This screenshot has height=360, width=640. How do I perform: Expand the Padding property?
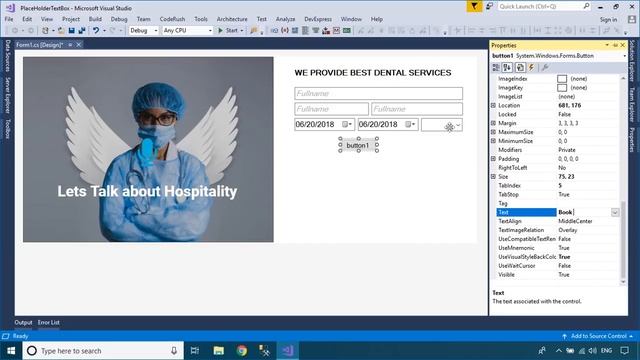coord(493,159)
